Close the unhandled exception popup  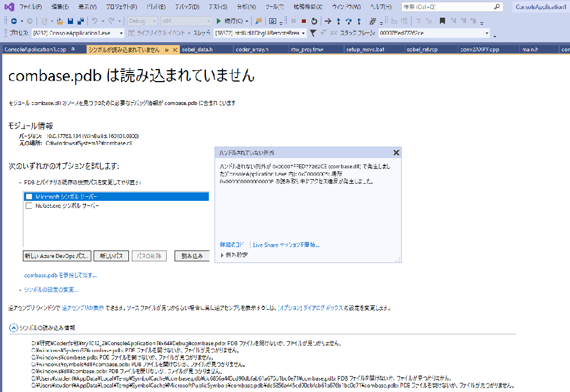[396, 153]
